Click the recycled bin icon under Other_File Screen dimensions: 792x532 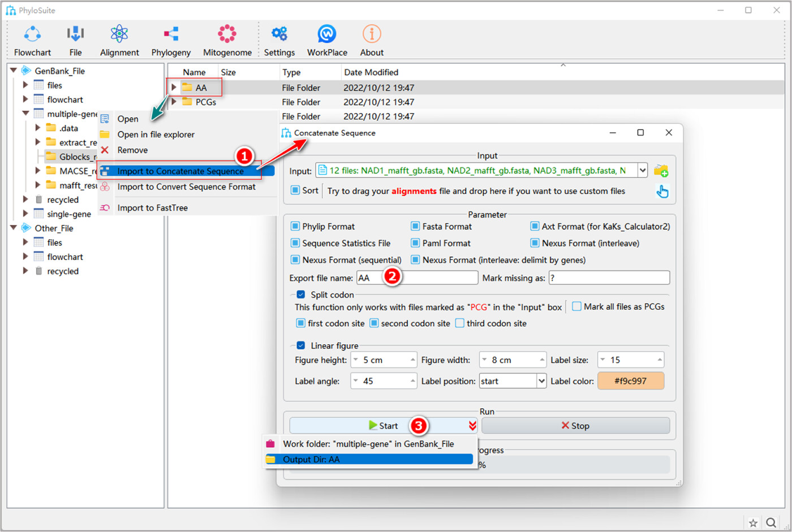[38, 271]
